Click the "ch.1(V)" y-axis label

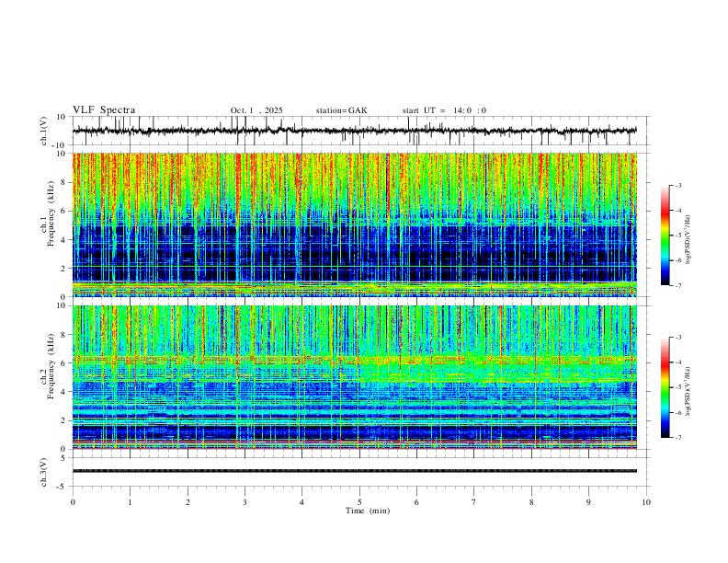coord(44,131)
